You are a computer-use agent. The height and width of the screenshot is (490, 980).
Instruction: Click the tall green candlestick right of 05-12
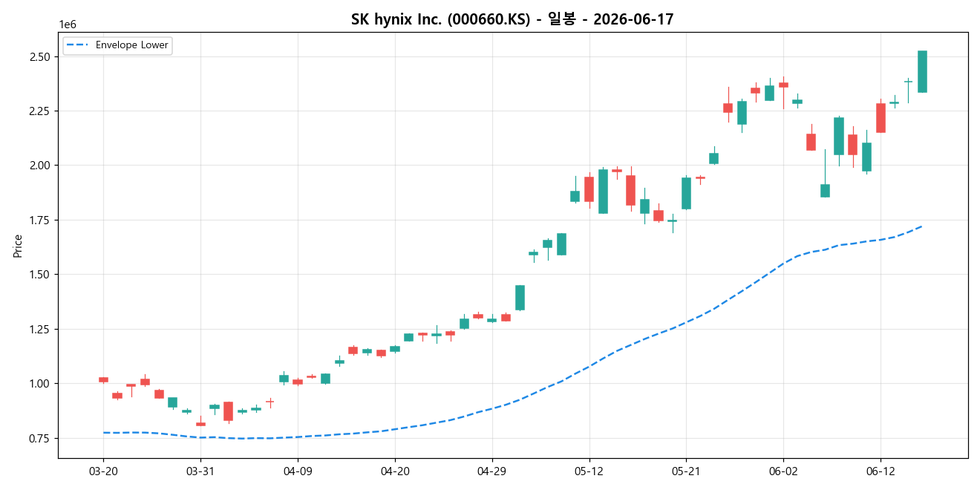click(x=603, y=192)
